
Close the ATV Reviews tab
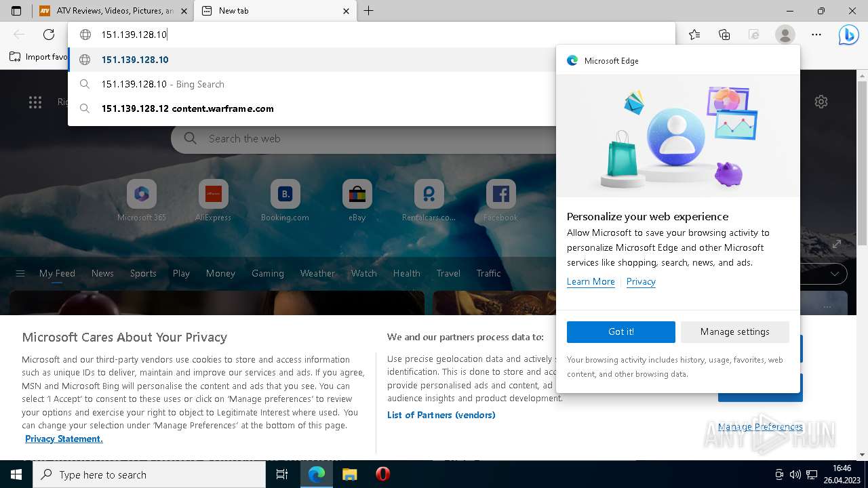(x=184, y=11)
